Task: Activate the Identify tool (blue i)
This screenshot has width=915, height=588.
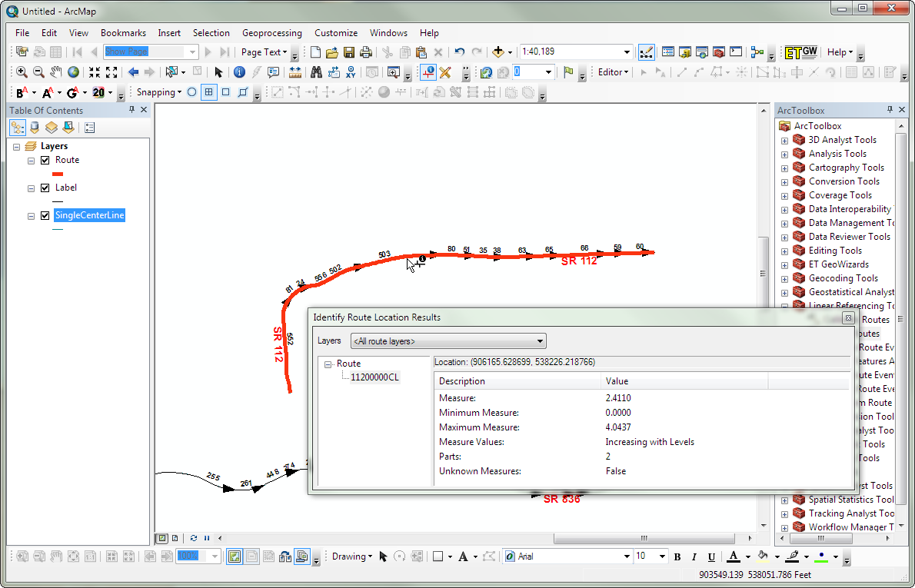Action: coord(239,72)
